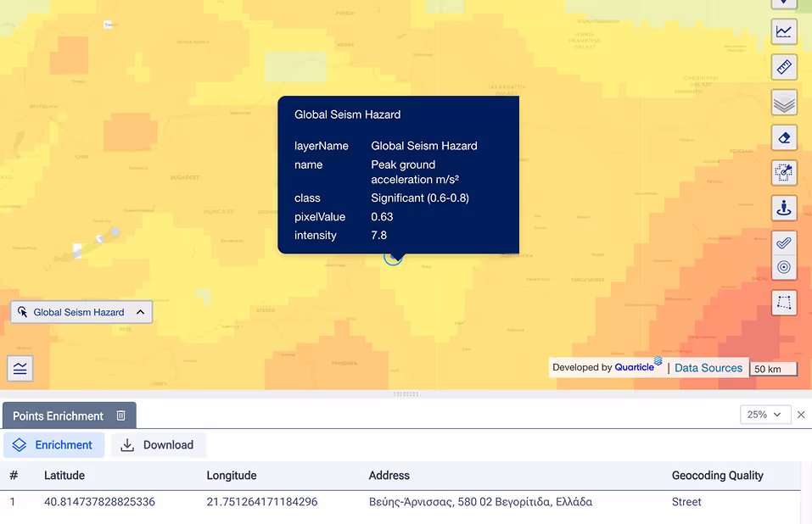Select the eraser tool
Viewport: 812px width, 524px height.
[x=783, y=137]
